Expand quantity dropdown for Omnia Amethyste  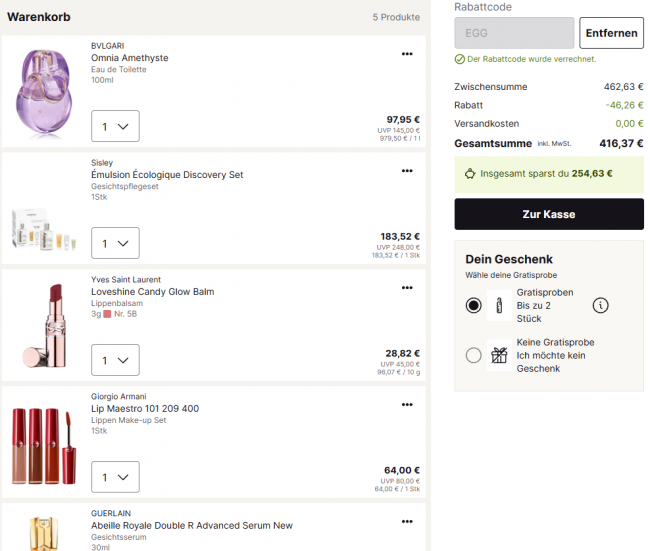point(115,126)
